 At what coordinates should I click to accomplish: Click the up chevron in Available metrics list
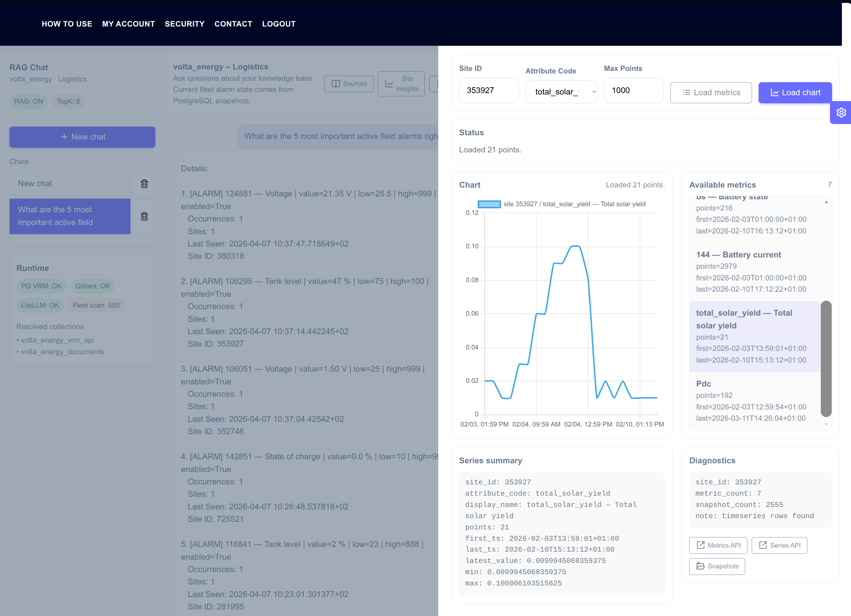(x=826, y=203)
